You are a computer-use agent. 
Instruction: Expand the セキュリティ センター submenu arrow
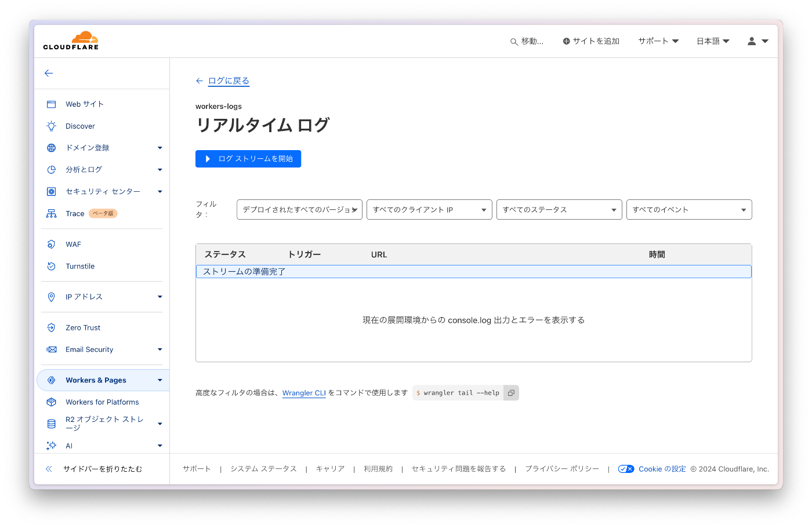(x=160, y=191)
